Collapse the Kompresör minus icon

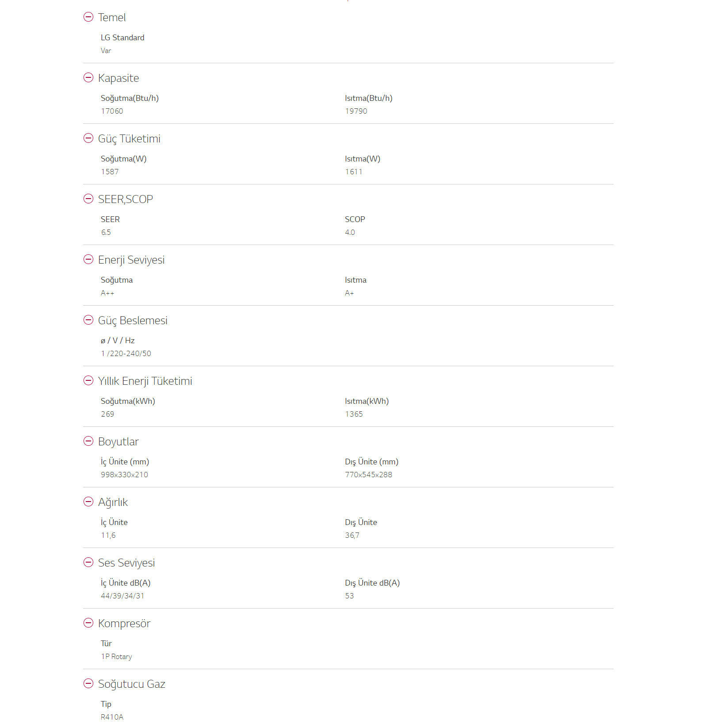pos(88,623)
